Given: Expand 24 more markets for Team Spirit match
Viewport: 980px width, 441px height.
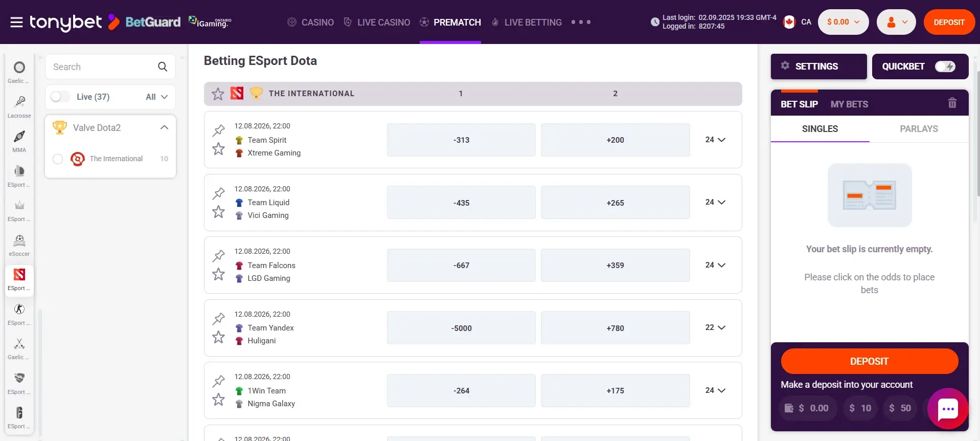Looking at the screenshot, I should pos(715,140).
